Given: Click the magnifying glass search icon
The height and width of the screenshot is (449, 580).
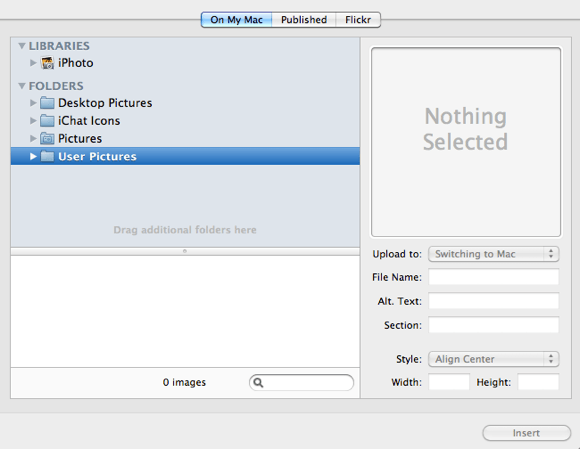Looking at the screenshot, I should (258, 383).
